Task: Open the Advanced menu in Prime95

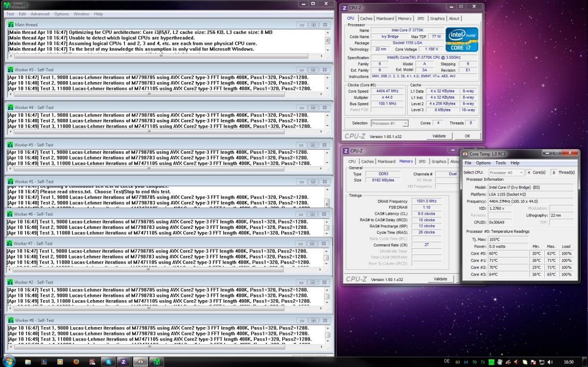Action: click(x=40, y=14)
